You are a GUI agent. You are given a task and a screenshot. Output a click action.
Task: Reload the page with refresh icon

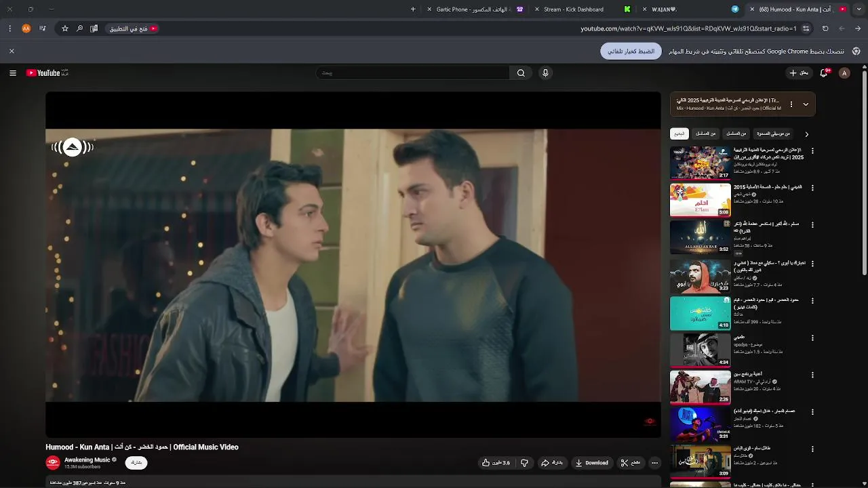point(825,28)
